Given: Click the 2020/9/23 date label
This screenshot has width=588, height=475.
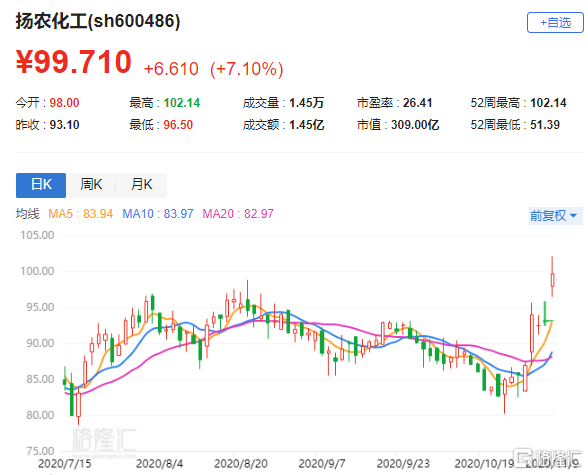Looking at the screenshot, I should tap(403, 464).
